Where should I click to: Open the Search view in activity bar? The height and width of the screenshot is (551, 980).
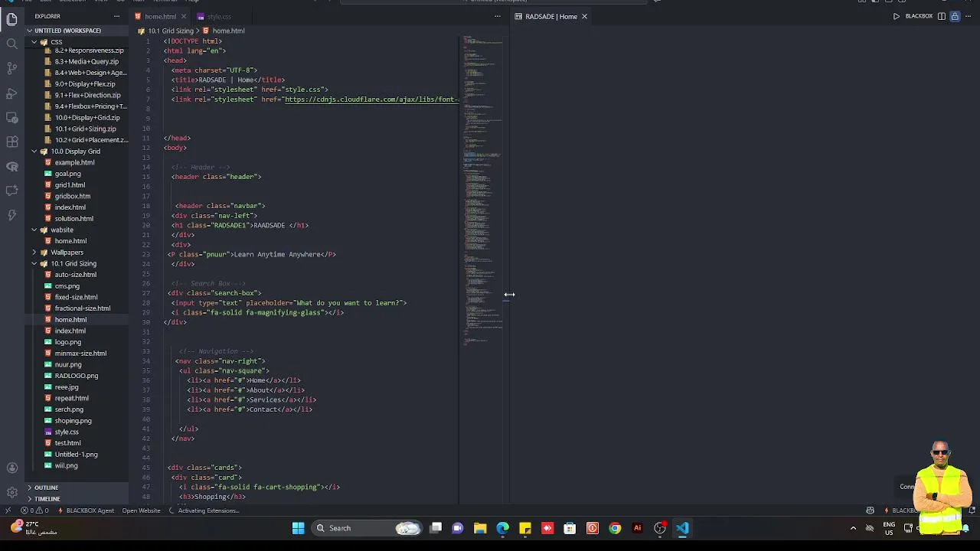[11, 44]
